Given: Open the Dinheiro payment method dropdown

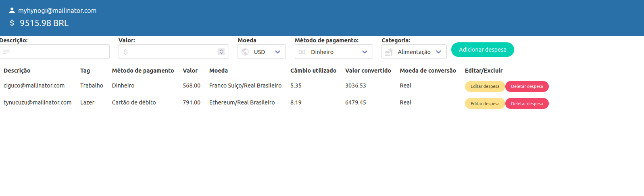Looking at the screenshot, I should [x=334, y=52].
